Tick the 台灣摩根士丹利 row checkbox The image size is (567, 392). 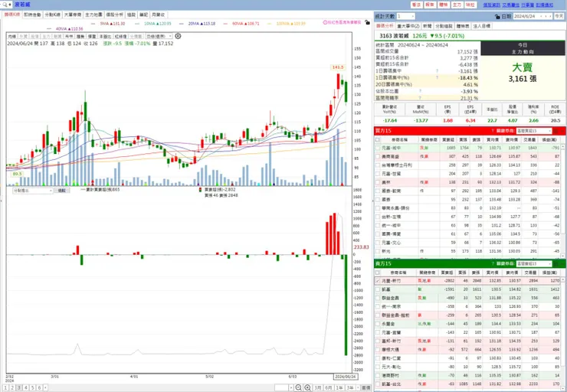[378, 165]
